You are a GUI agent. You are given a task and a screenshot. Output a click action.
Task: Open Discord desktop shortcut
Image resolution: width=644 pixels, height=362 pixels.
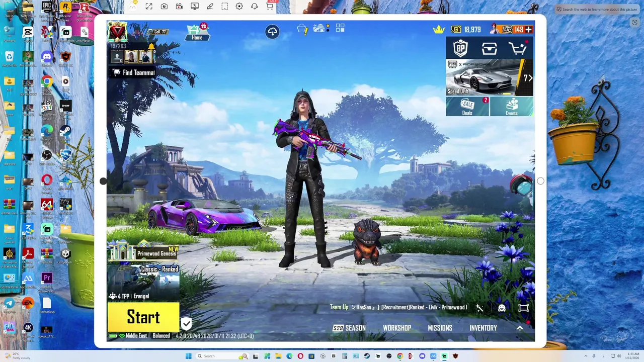pos(47,59)
